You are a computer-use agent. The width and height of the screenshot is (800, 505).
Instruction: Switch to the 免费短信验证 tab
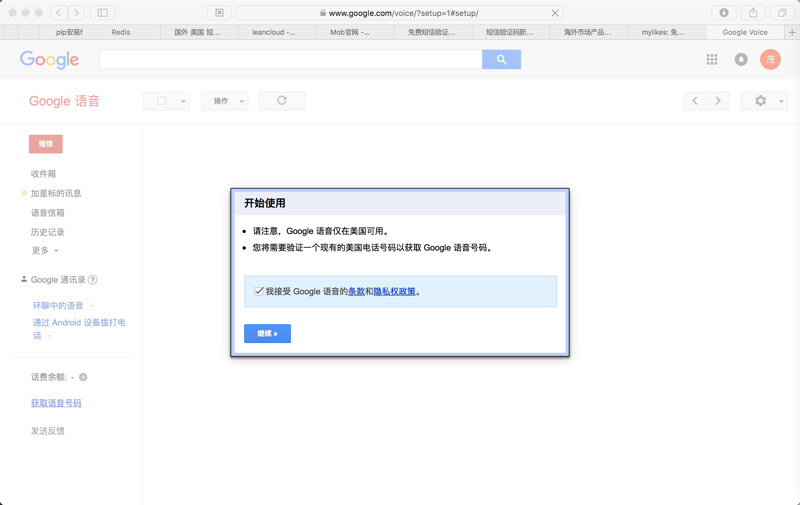coord(432,32)
